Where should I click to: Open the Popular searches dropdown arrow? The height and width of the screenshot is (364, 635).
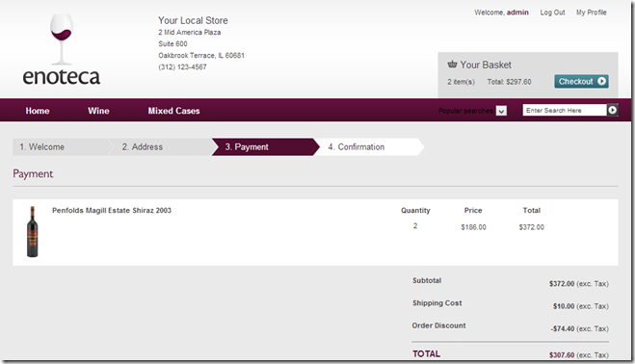(501, 111)
